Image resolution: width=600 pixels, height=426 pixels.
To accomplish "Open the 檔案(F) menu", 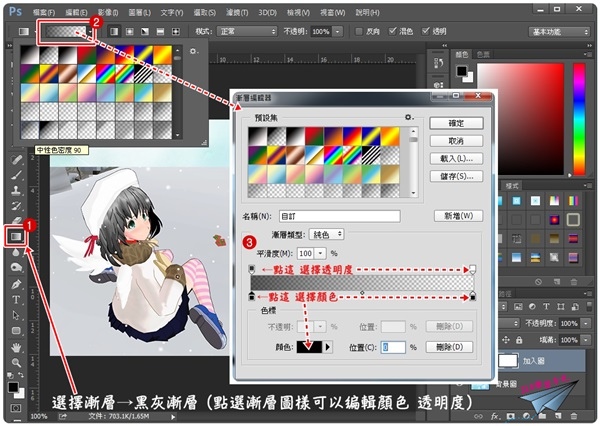I will pos(44,13).
